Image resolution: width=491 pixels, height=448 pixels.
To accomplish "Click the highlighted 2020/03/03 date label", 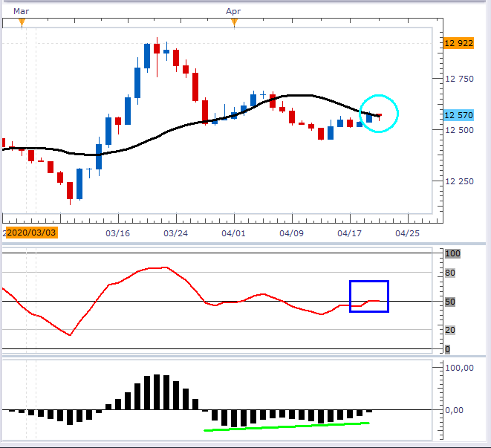I will 32,233.
